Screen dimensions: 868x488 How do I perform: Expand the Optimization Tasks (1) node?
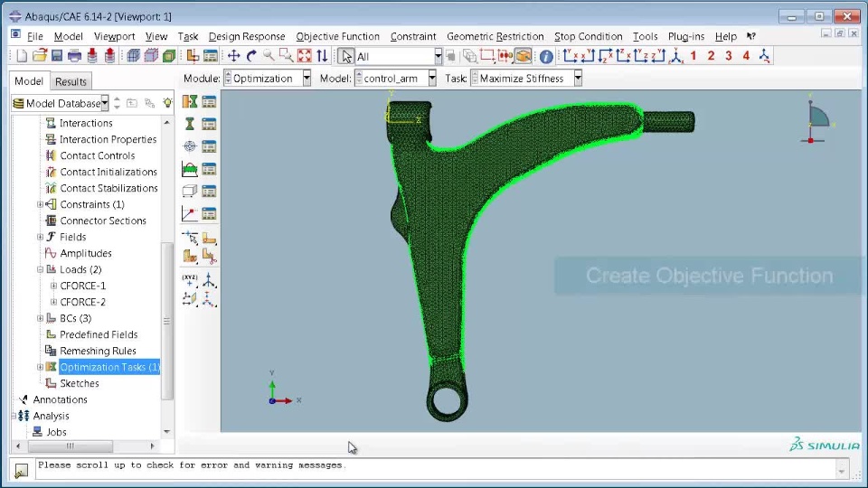coord(41,367)
